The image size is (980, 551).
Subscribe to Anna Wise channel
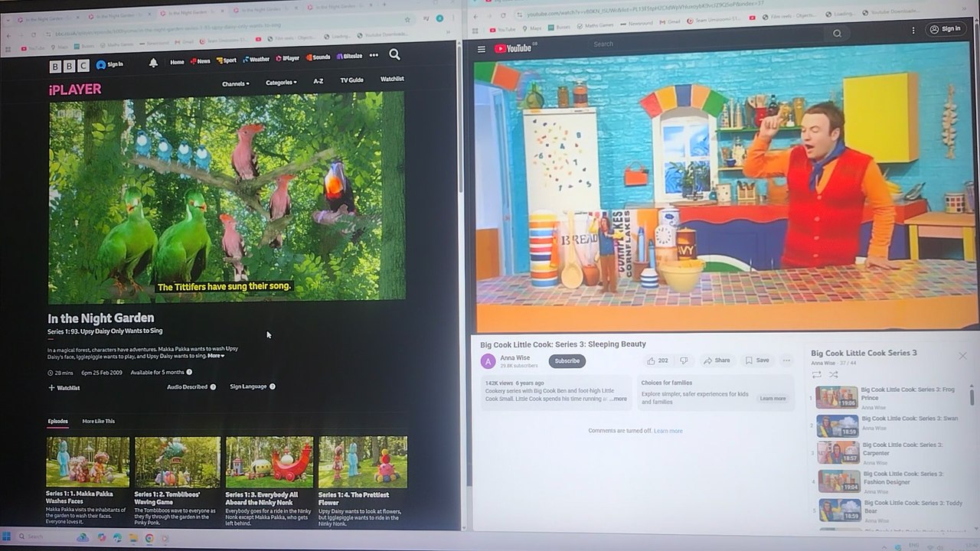pyautogui.click(x=567, y=361)
